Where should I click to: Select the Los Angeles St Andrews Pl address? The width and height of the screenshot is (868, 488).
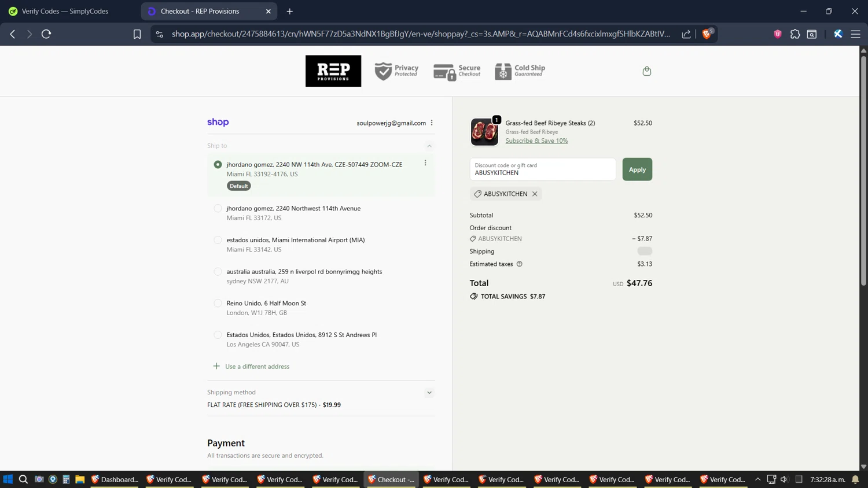pos(218,335)
